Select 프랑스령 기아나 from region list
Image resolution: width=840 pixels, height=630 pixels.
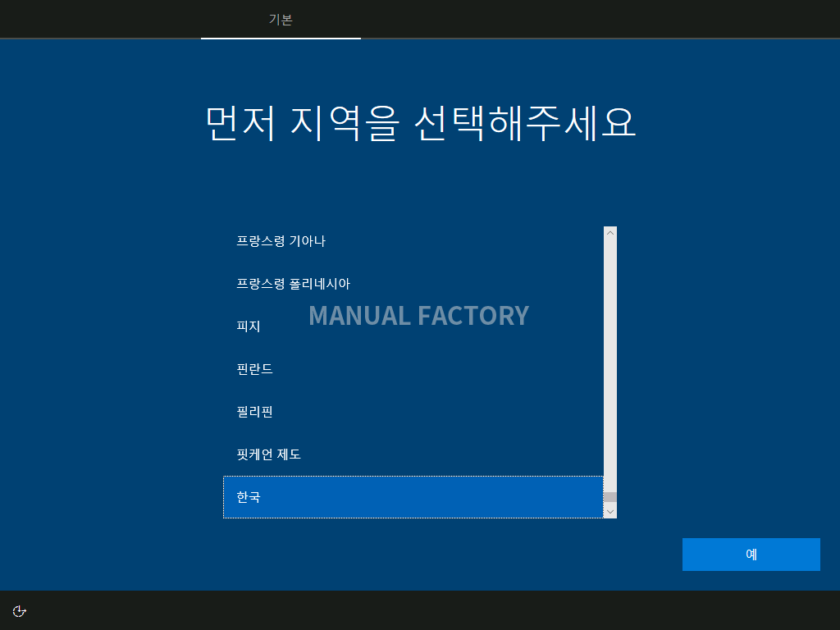[x=413, y=241]
